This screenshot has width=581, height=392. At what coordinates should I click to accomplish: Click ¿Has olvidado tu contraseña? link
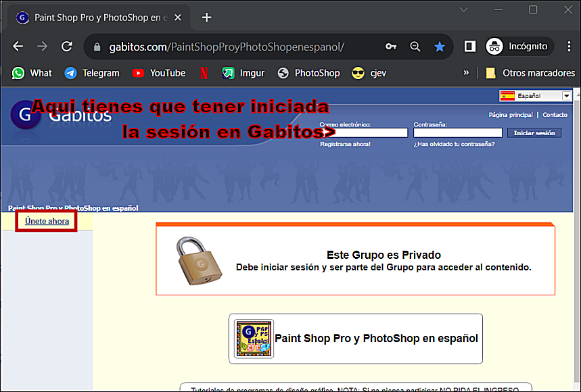coord(454,144)
